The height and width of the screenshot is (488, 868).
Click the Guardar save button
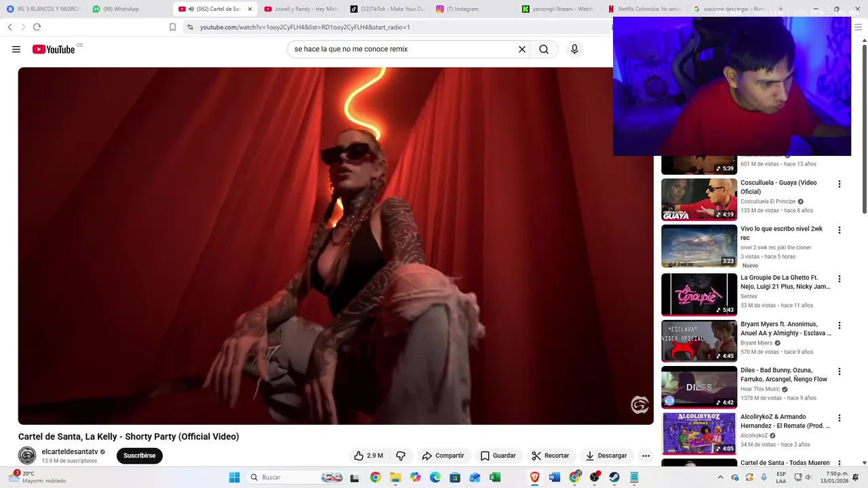pos(498,455)
